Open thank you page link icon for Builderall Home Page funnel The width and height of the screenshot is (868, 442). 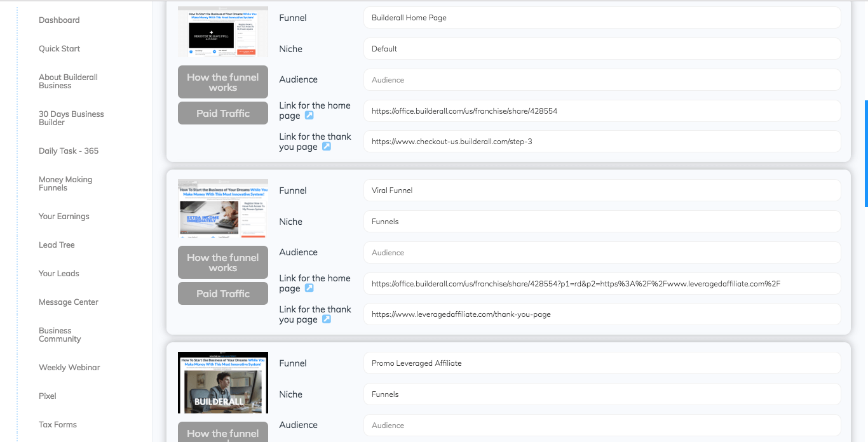pos(327,147)
